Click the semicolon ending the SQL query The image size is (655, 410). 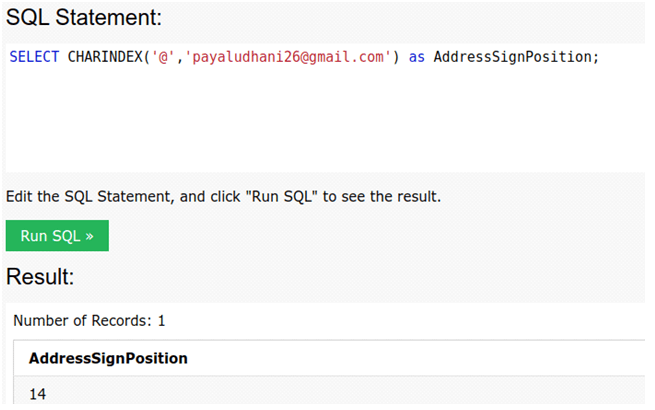pyautogui.click(x=596, y=57)
